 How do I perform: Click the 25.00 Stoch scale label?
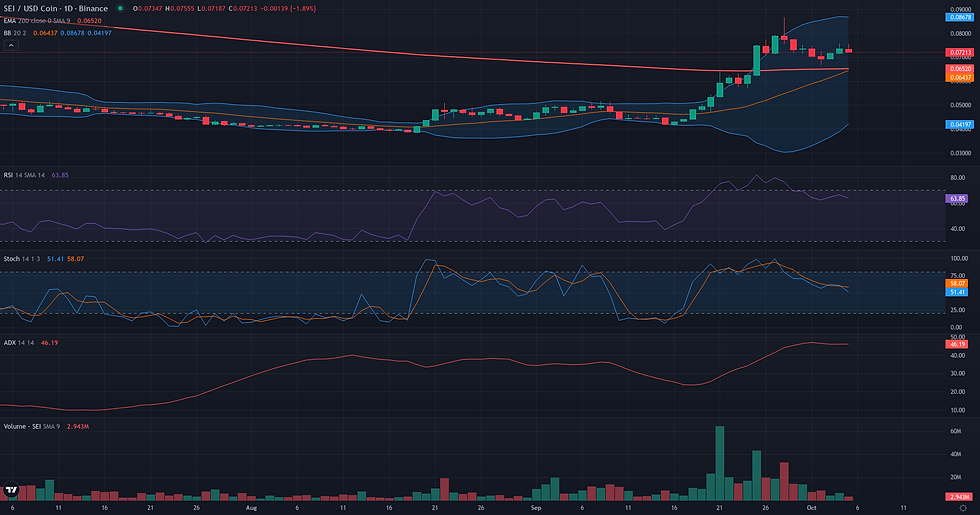[x=958, y=310]
